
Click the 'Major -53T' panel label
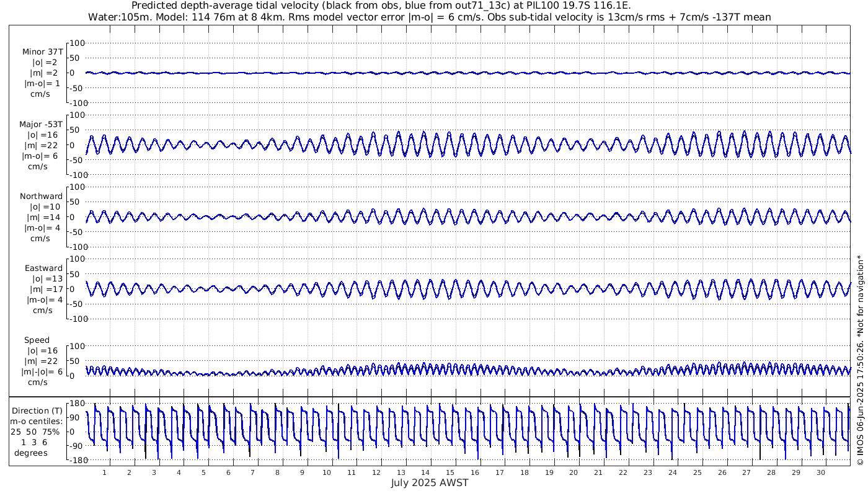[41, 125]
